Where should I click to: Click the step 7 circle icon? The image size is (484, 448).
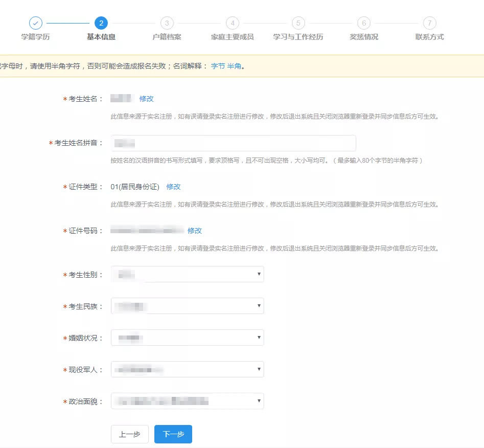[x=429, y=23]
